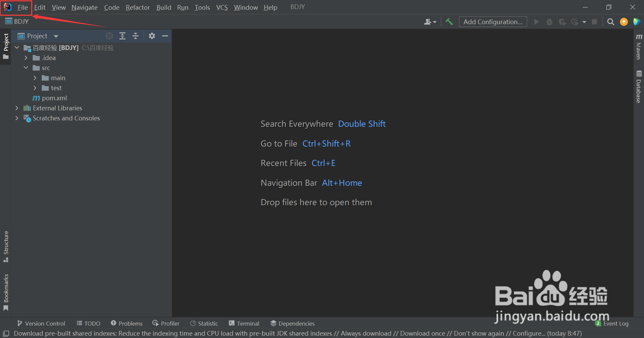Click the Profile run icon
This screenshot has width=644, height=338.
pyautogui.click(x=575, y=22)
